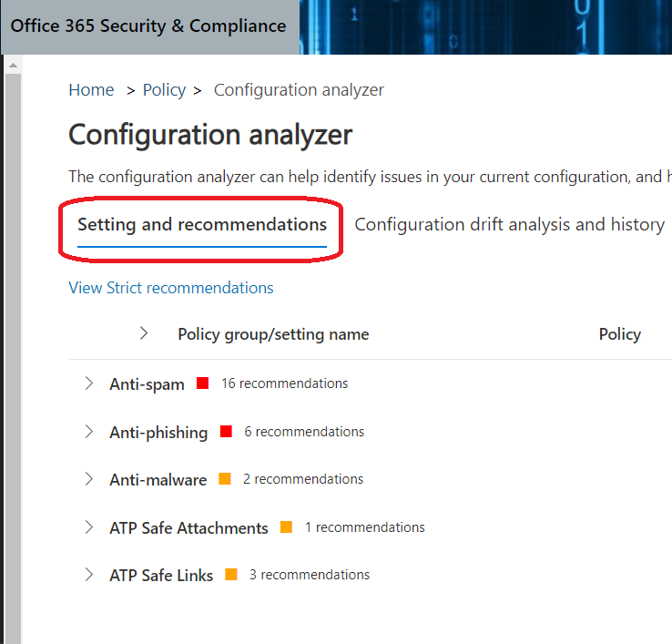Click the Policy column header
672x644 pixels.
[620, 334]
